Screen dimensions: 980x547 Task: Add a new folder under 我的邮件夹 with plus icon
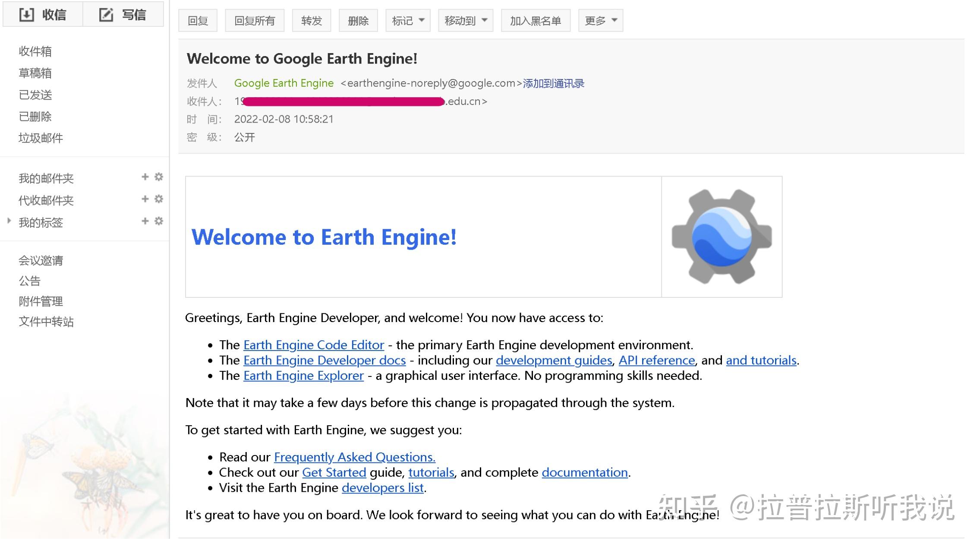point(145,177)
